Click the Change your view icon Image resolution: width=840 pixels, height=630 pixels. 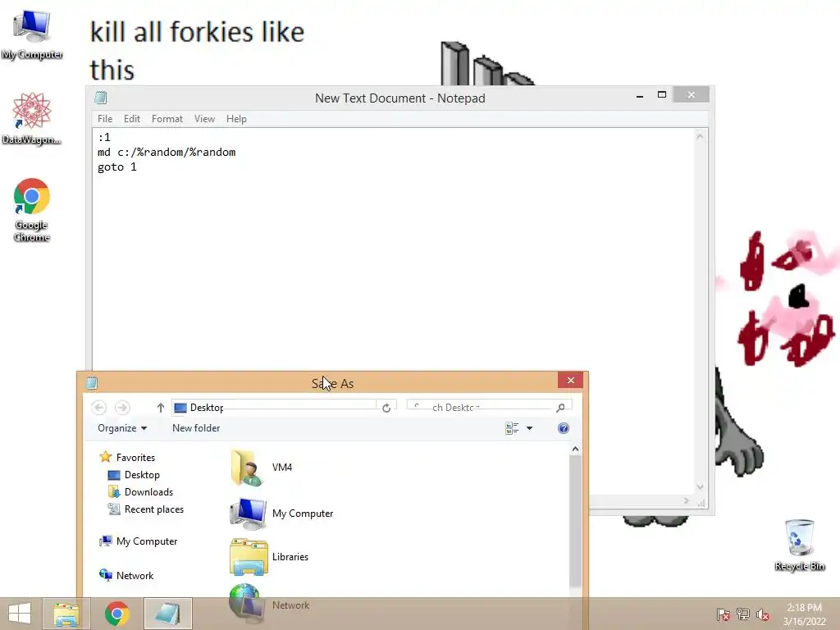(512, 428)
